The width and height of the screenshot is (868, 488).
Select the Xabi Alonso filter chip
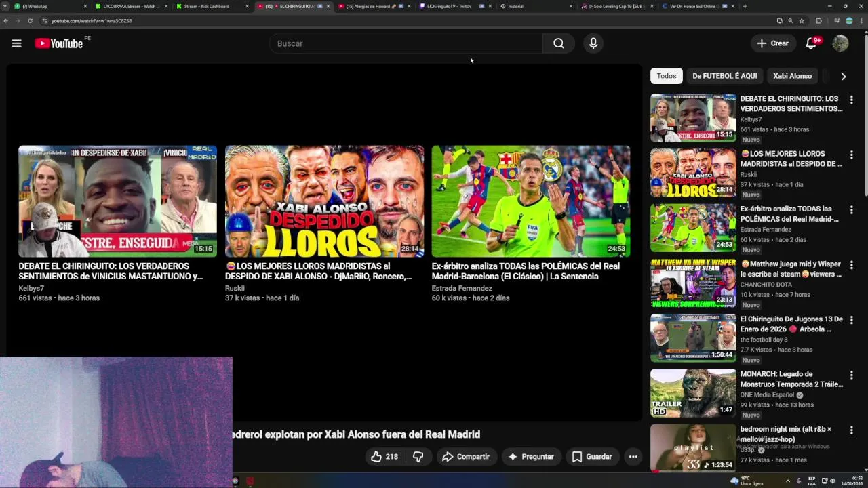792,76
